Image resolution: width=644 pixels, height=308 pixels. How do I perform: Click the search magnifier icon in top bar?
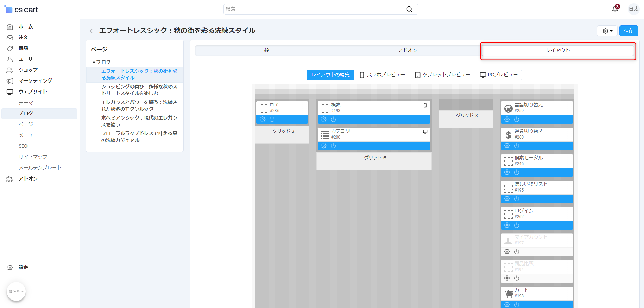point(409,9)
